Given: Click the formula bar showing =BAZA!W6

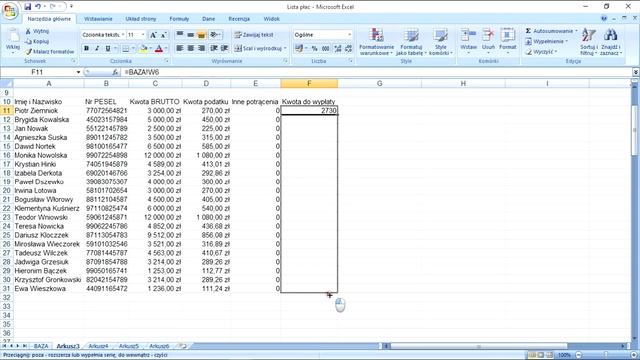Looking at the screenshot, I should [376, 72].
